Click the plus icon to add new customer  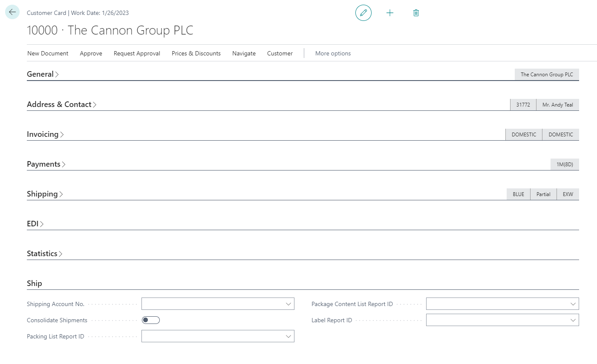(389, 13)
